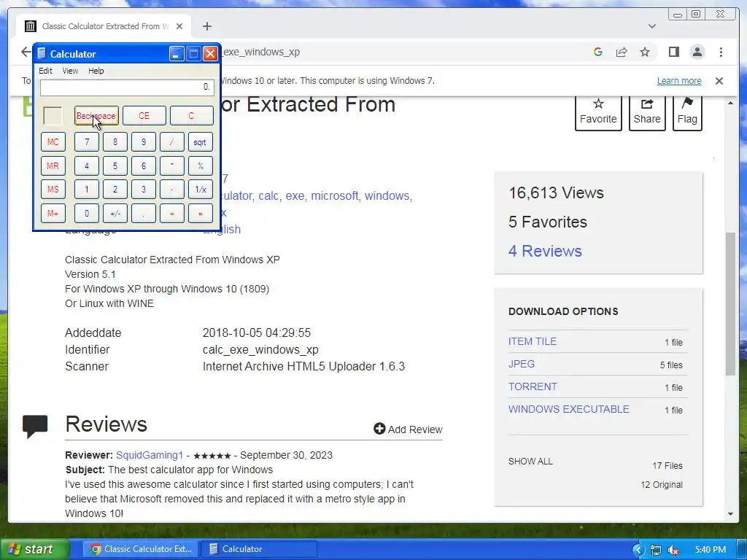Hit the 5 key on Calculator
Viewport: 747px width, 560px height.
click(x=115, y=166)
